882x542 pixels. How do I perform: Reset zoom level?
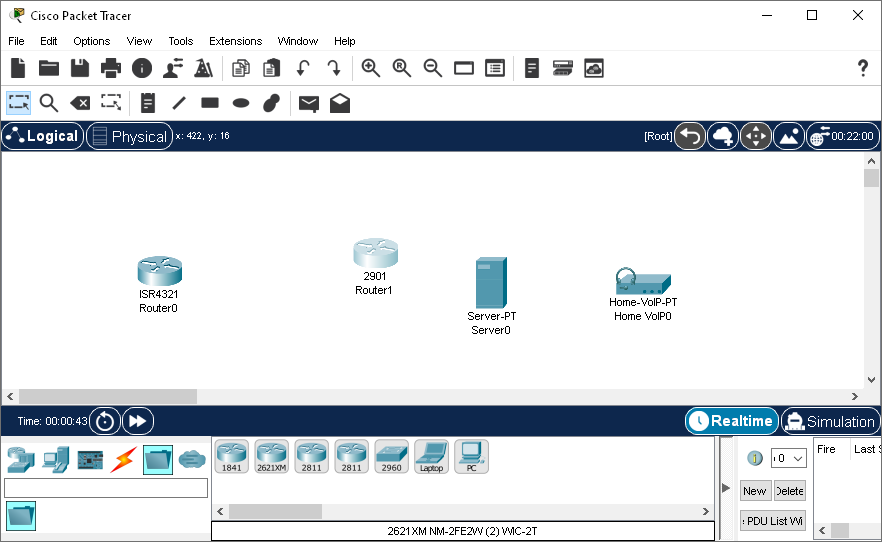[402, 68]
